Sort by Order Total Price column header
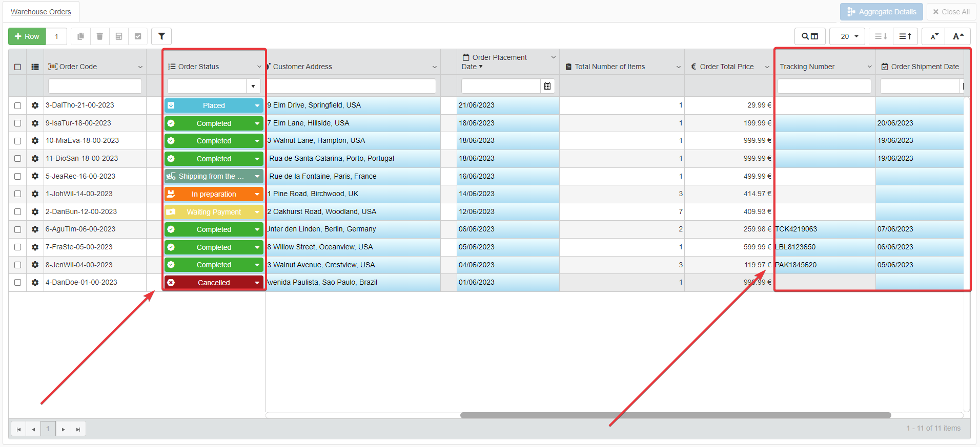This screenshot has width=980, height=447. click(726, 67)
